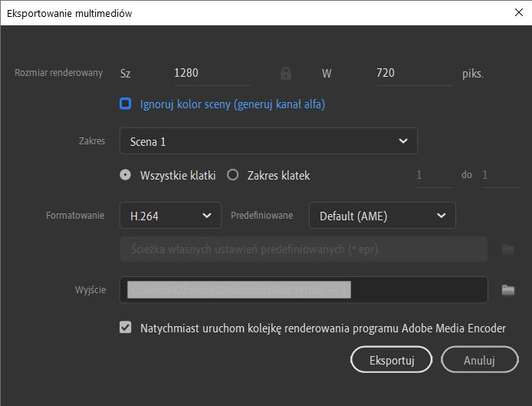Close the Eksportowanie multimediów dialog

518,12
